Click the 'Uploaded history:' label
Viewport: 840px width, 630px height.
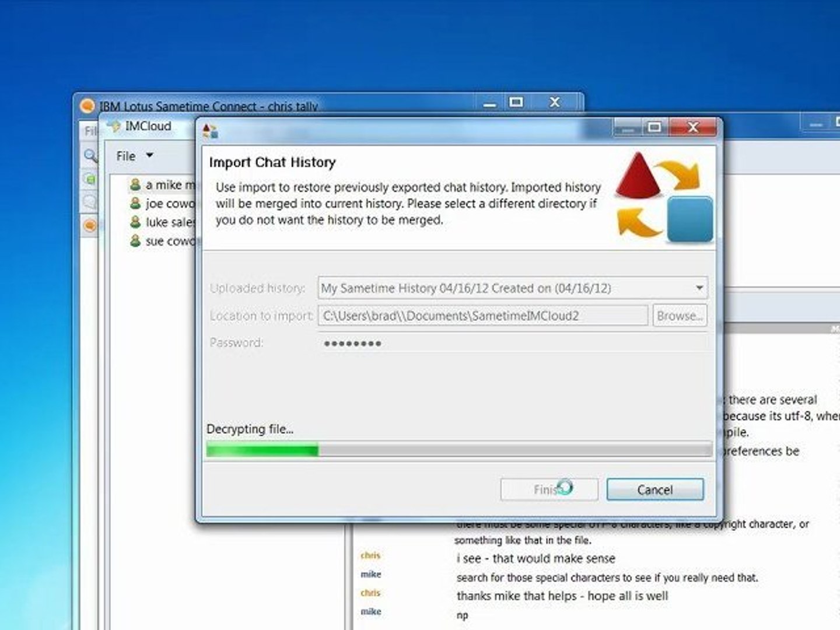pos(257,288)
